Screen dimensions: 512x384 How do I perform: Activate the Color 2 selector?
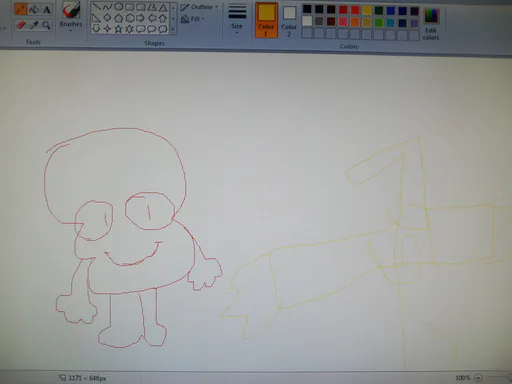(289, 21)
